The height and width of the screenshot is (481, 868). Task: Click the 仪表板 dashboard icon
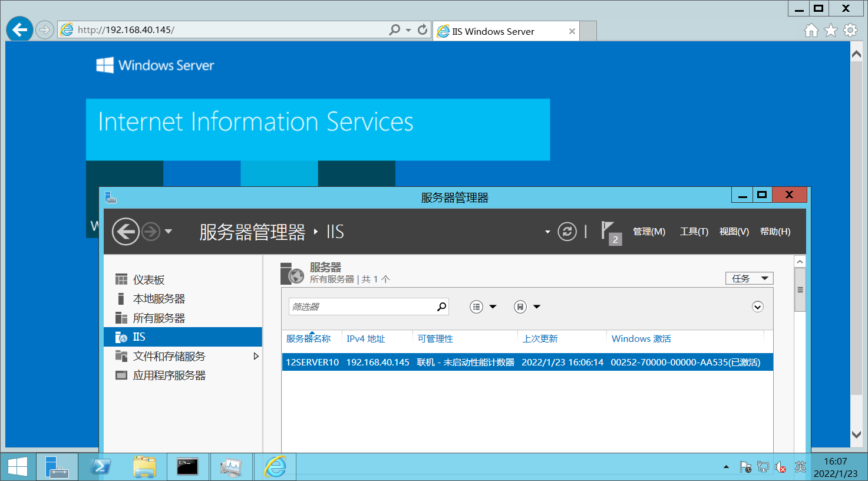pos(121,279)
